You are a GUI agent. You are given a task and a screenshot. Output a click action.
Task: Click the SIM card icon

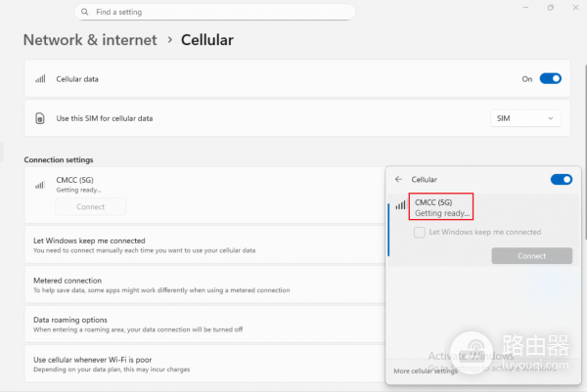40,118
